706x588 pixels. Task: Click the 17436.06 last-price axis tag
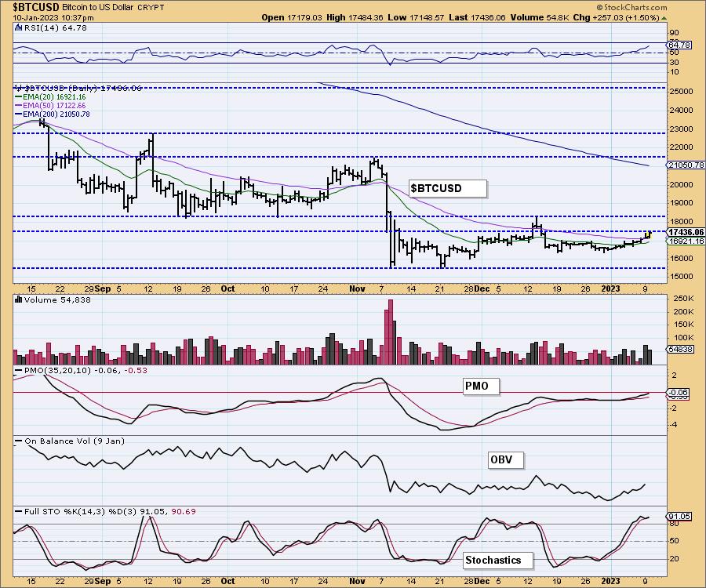point(686,232)
